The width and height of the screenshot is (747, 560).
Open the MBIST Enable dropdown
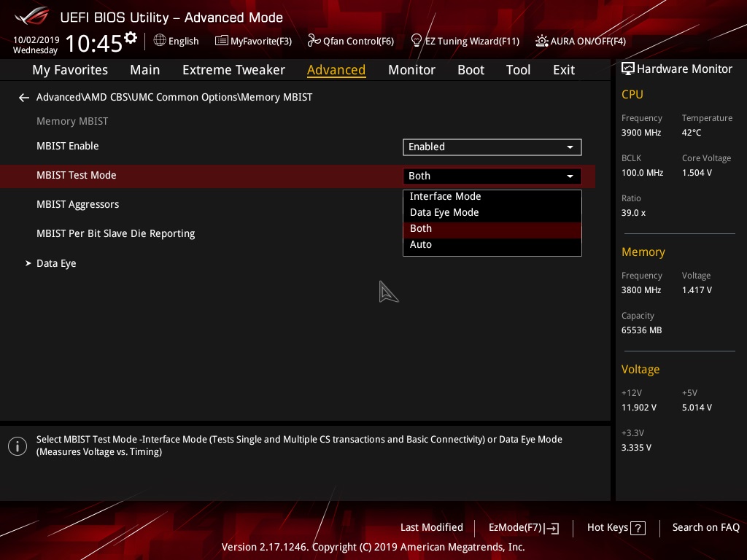[492, 147]
